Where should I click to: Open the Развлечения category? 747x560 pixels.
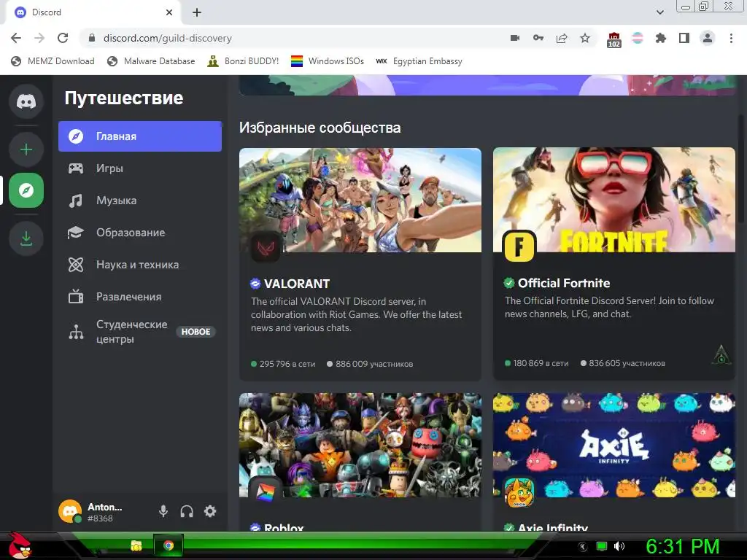click(140, 297)
